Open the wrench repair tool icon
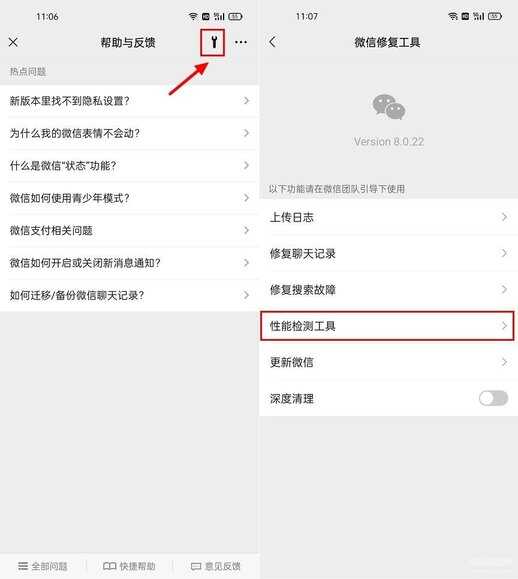518x579 pixels. tap(214, 42)
